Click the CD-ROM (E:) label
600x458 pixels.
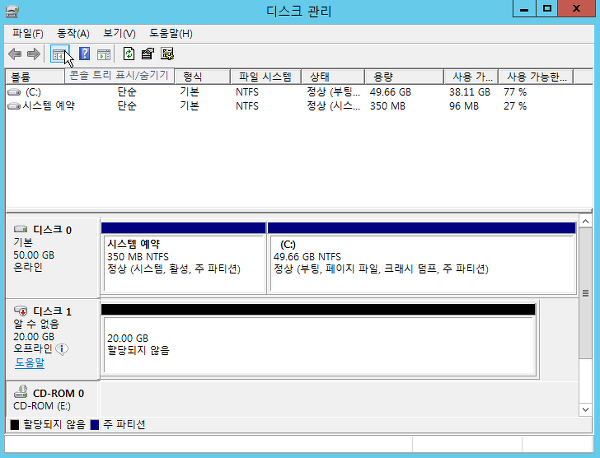click(42, 406)
